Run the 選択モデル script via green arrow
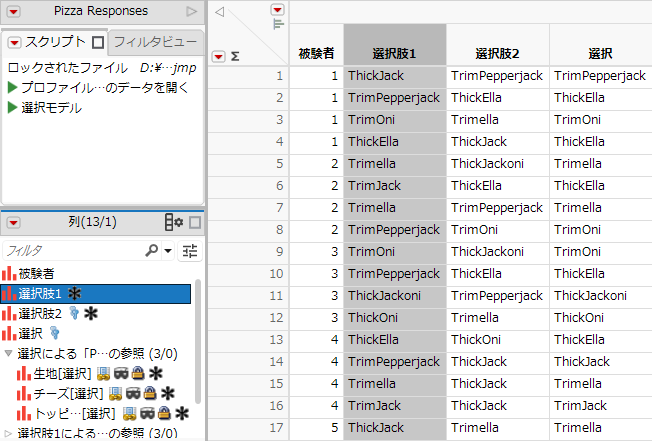This screenshot has height=441, width=652. (x=12, y=108)
